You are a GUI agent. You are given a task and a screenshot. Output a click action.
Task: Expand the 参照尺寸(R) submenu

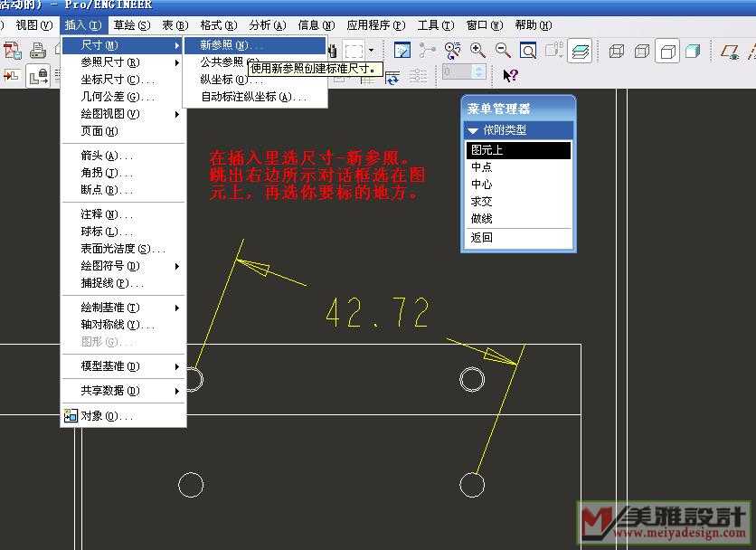pyautogui.click(x=122, y=62)
